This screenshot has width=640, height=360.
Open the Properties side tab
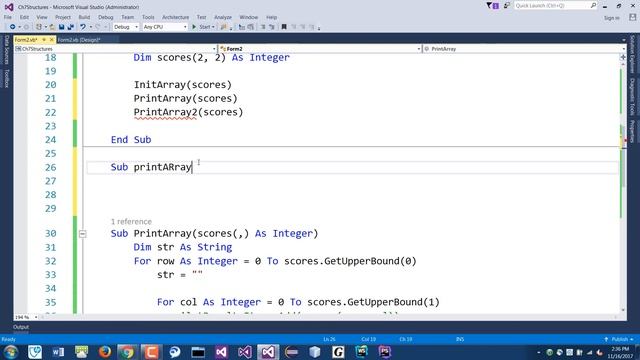click(x=632, y=131)
